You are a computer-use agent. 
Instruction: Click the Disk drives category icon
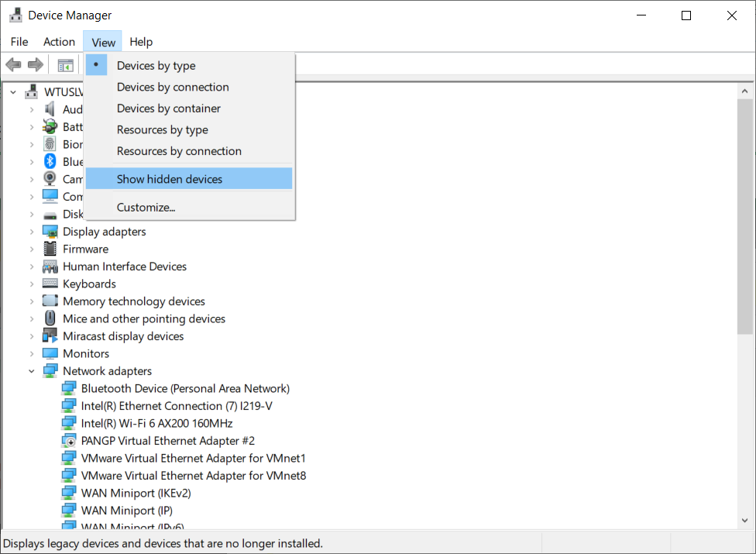point(50,215)
